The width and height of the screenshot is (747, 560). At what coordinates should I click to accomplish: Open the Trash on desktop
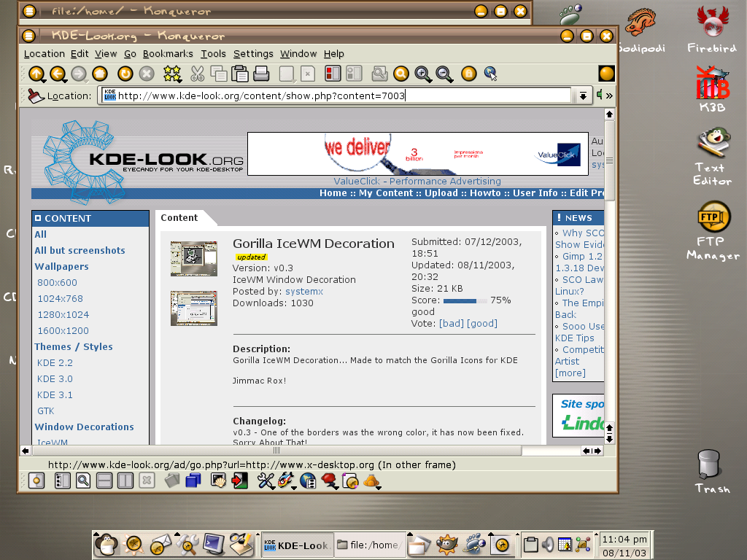point(711,472)
